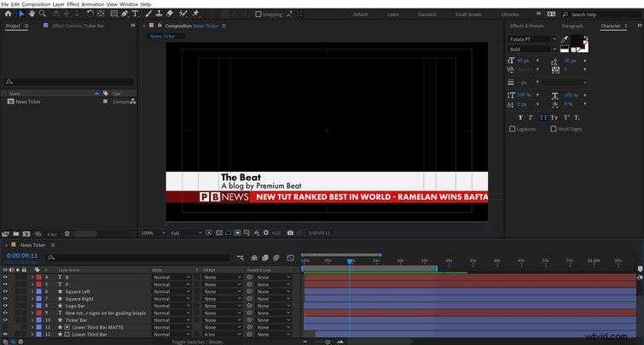Switch to the Effects & Presets tab
The image size is (644, 345).
click(x=527, y=26)
